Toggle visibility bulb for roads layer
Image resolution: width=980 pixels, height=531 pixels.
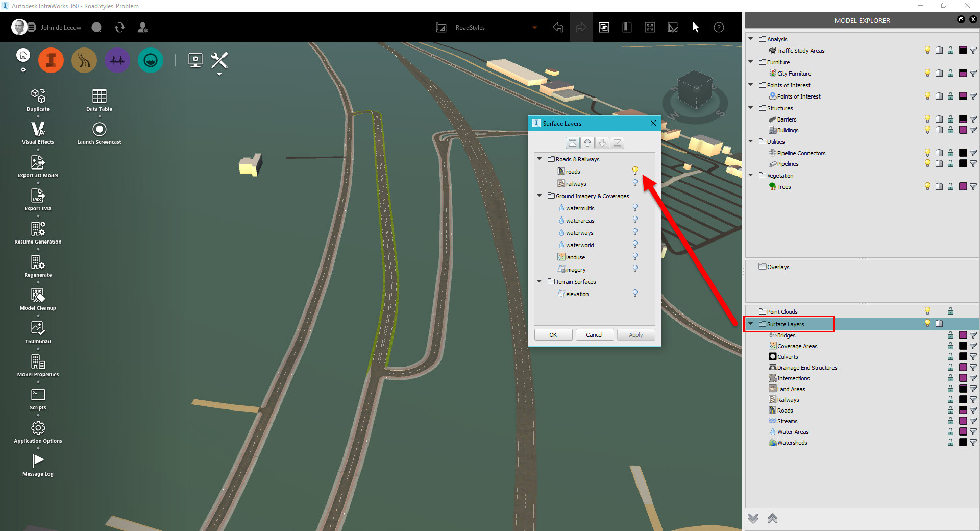click(635, 171)
